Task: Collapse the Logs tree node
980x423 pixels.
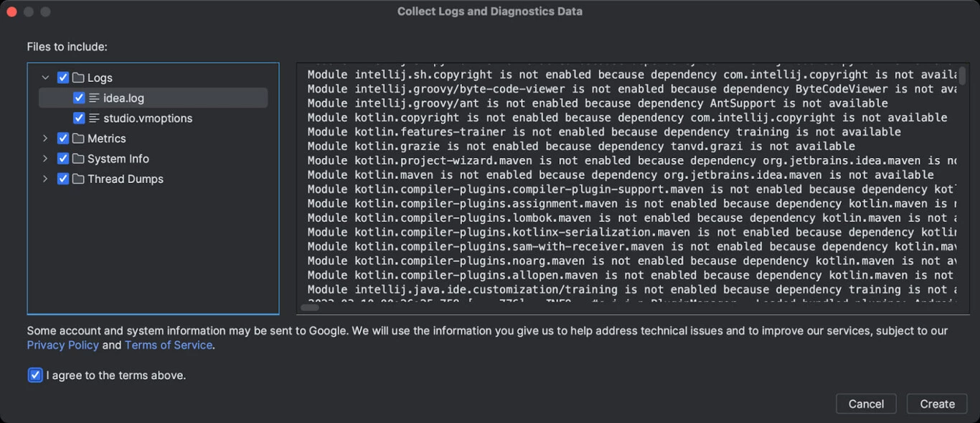Action: coord(45,78)
